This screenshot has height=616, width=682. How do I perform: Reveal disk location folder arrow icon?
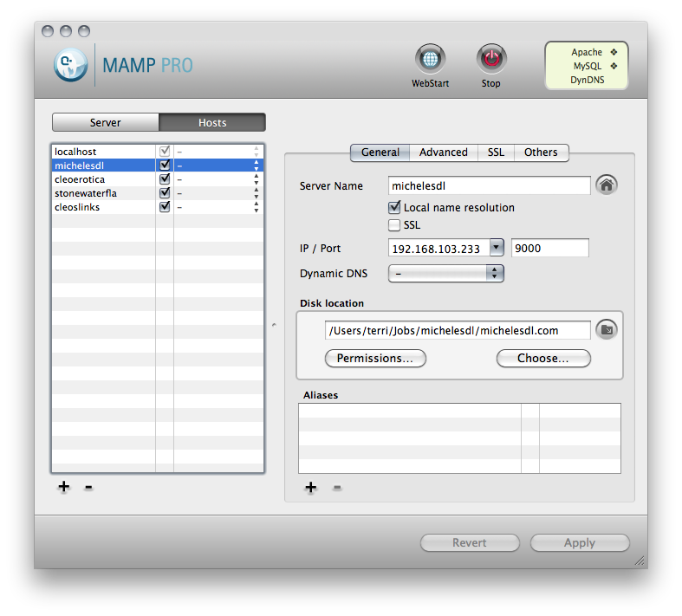[607, 330]
